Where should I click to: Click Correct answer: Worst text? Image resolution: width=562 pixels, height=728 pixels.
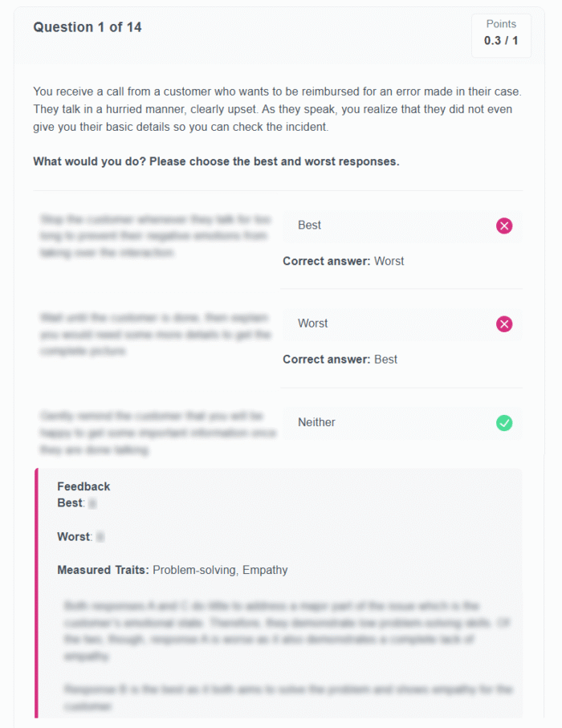point(344,261)
